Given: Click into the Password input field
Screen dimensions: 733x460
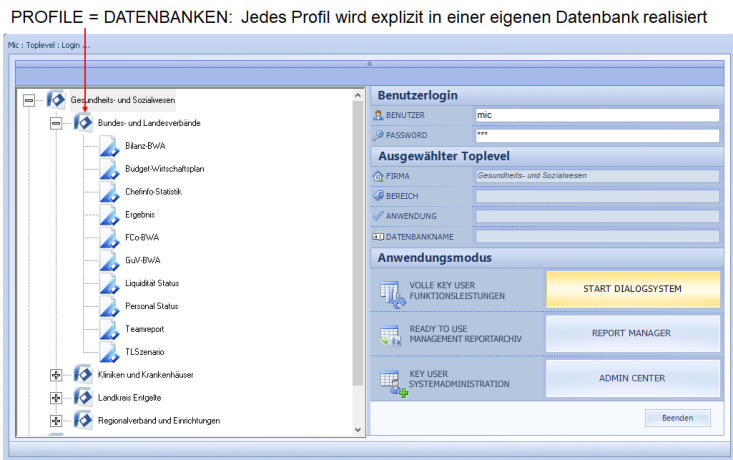Looking at the screenshot, I should point(597,135).
